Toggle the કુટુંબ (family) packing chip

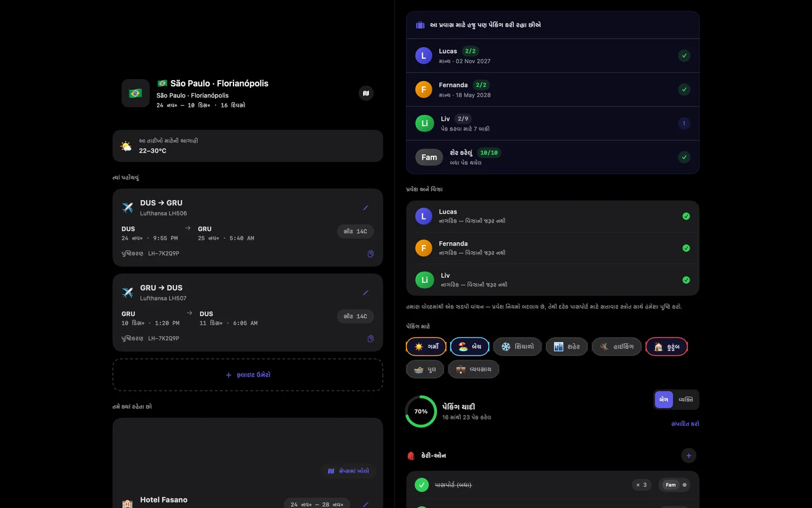[667, 347]
